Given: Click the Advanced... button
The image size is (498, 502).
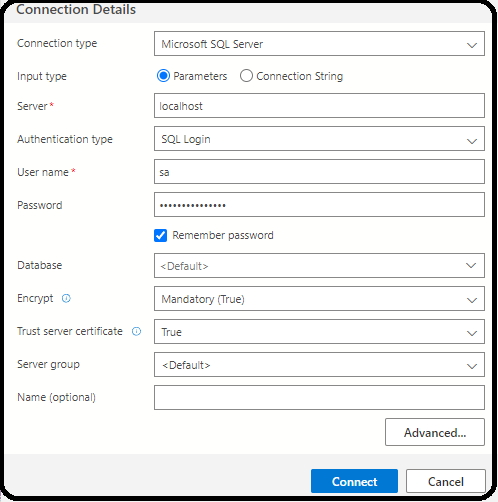Looking at the screenshot, I should point(435,432).
